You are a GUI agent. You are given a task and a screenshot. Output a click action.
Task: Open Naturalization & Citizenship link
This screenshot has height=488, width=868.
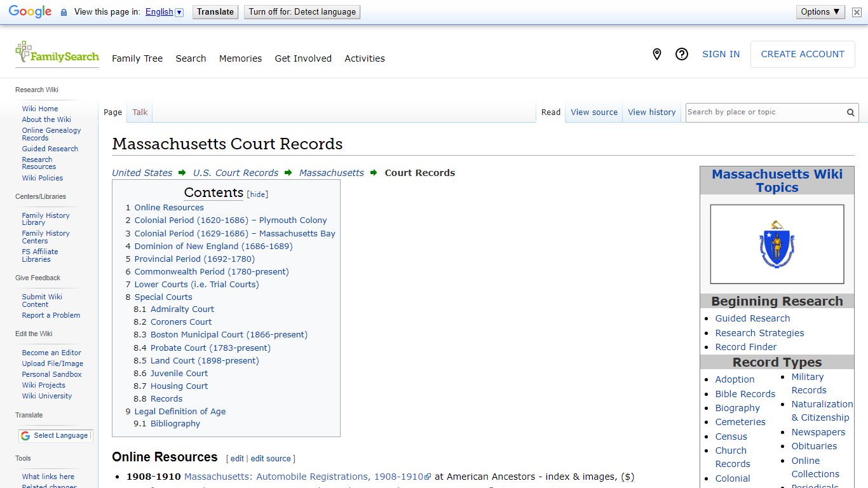coord(822,410)
